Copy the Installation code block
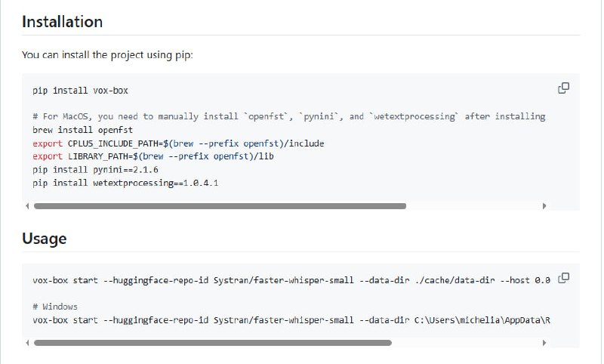 (563, 88)
